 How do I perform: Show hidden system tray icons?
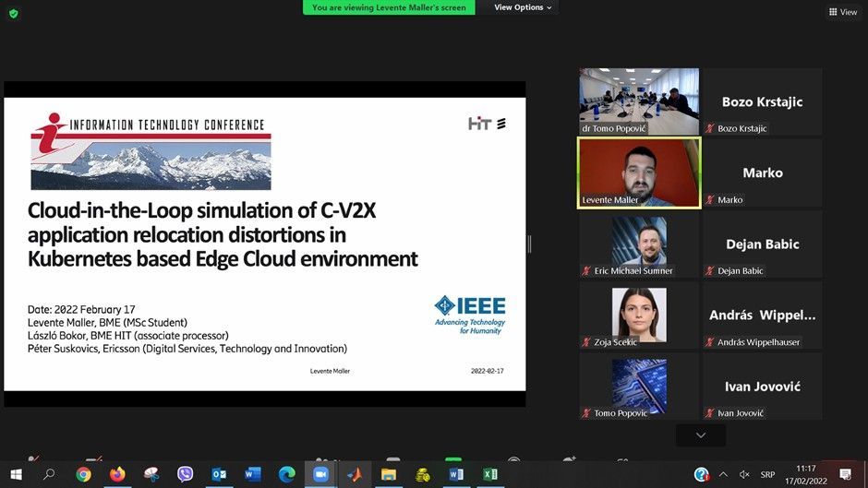724,474
